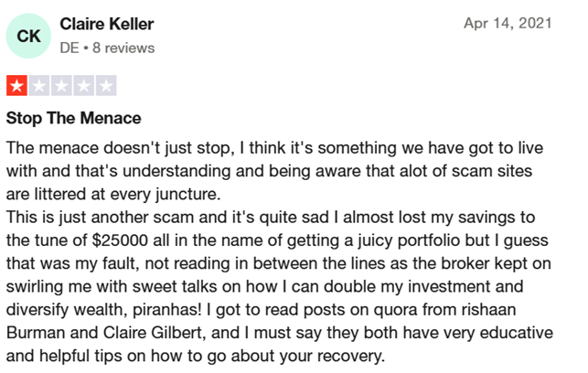Click the CK reviewer avatar
Viewport: 588px width, 373px height.
[29, 36]
